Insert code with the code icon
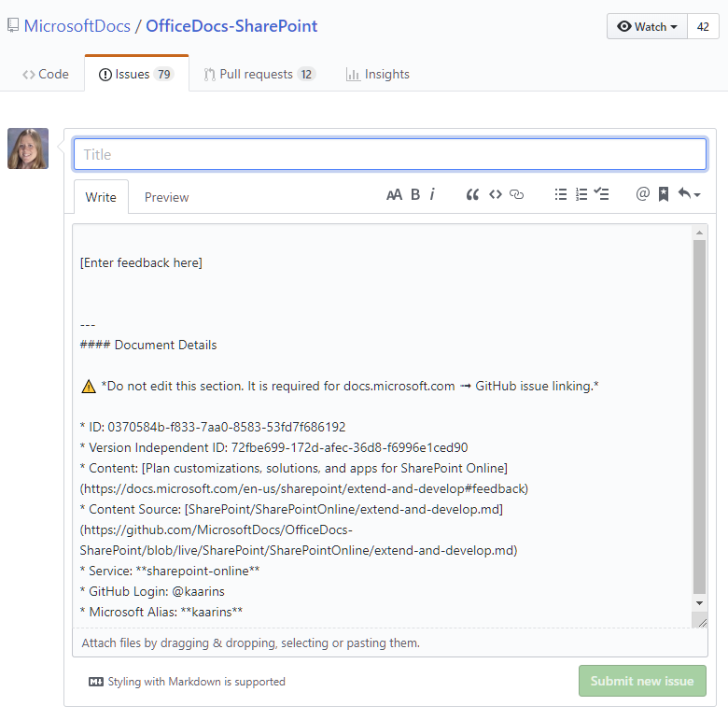Screen dimensions: 728x720 click(x=495, y=194)
